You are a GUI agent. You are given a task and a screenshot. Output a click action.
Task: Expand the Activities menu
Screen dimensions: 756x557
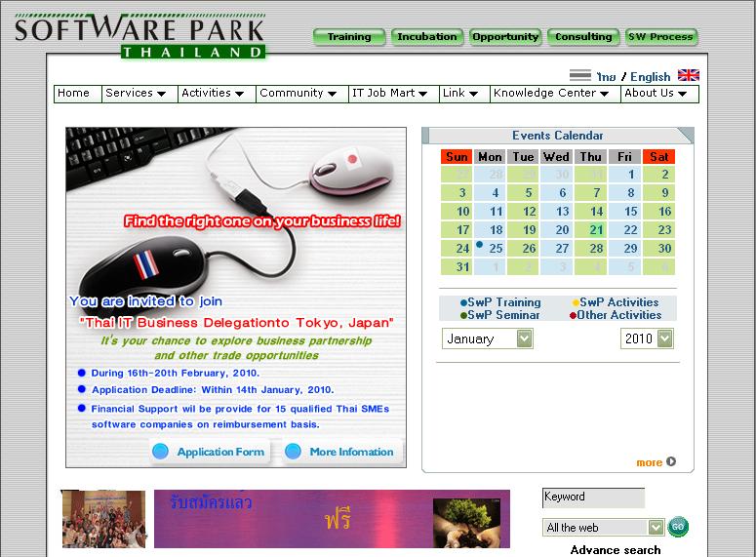217,94
